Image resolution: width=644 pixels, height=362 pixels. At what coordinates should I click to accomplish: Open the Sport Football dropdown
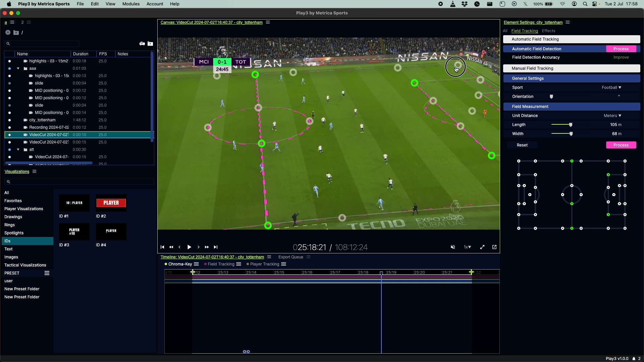click(611, 87)
